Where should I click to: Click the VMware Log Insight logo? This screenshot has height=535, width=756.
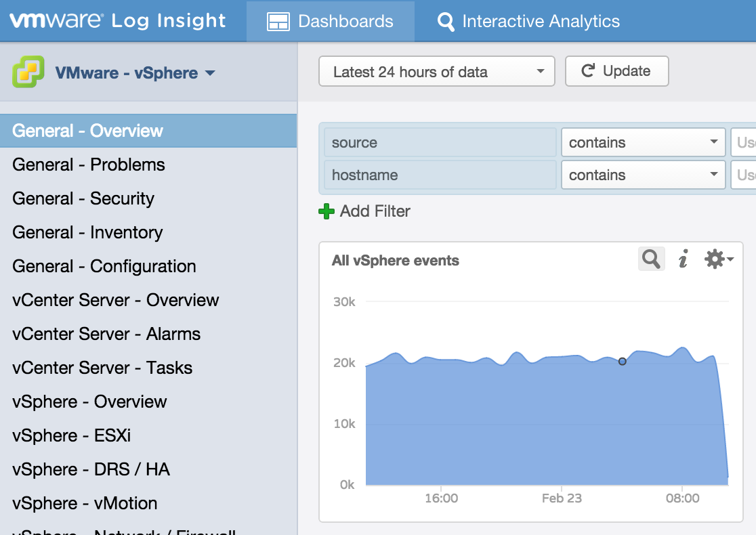pyautogui.click(x=118, y=20)
